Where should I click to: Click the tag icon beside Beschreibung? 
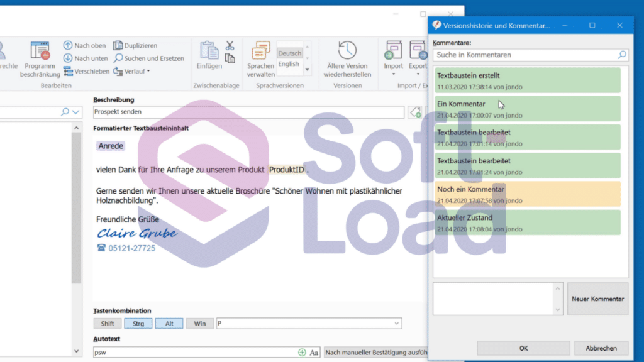[x=415, y=112]
